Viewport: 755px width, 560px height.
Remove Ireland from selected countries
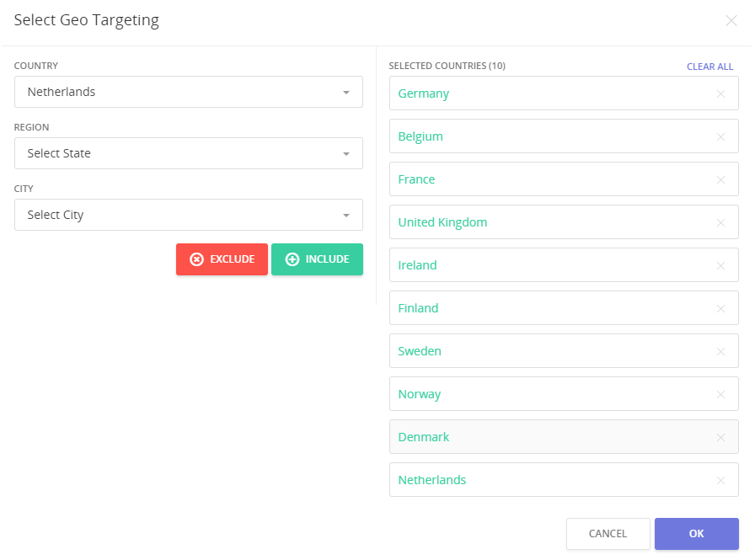721,265
